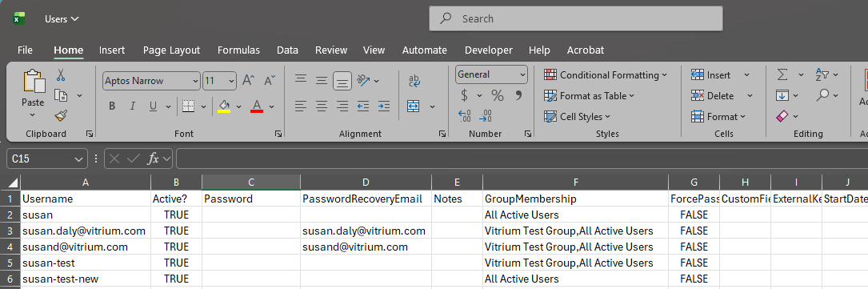The width and height of the screenshot is (868, 289).
Task: Select Bottom Align icon
Action: [342, 81]
